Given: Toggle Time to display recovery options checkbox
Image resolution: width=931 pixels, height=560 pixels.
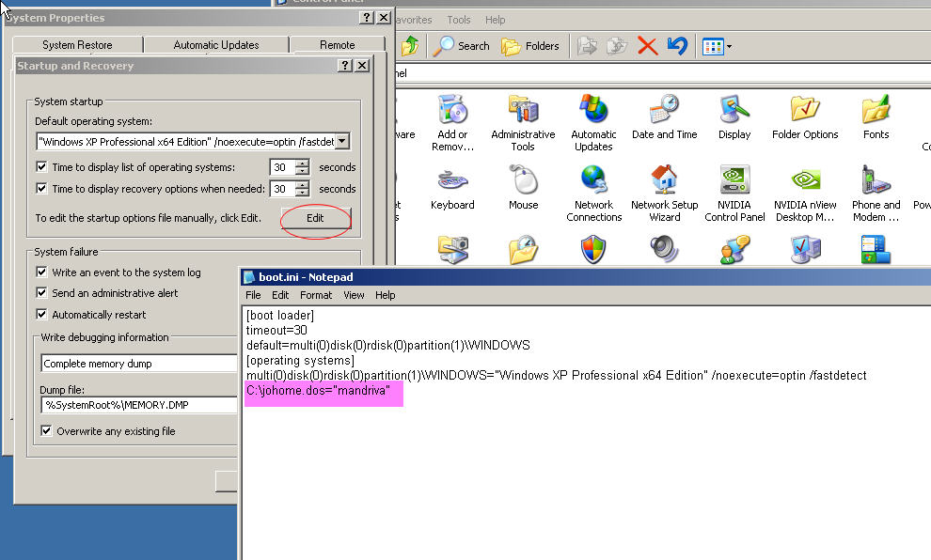Looking at the screenshot, I should pos(41,189).
